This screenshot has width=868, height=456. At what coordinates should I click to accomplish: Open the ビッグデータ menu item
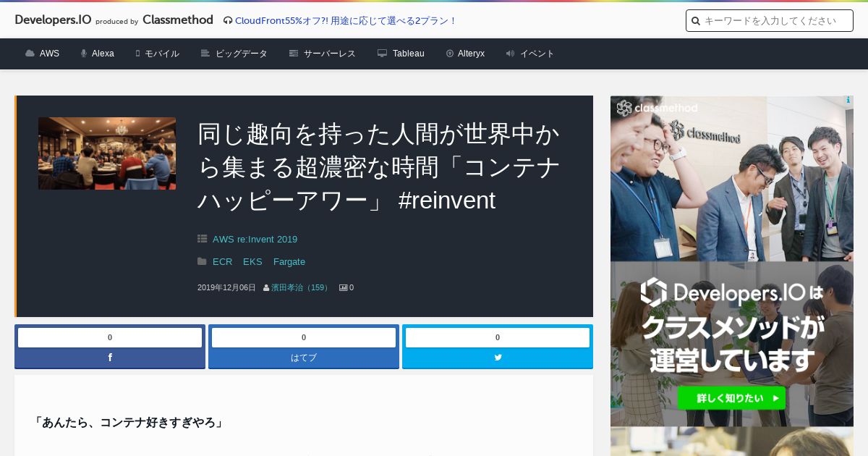pyautogui.click(x=242, y=54)
